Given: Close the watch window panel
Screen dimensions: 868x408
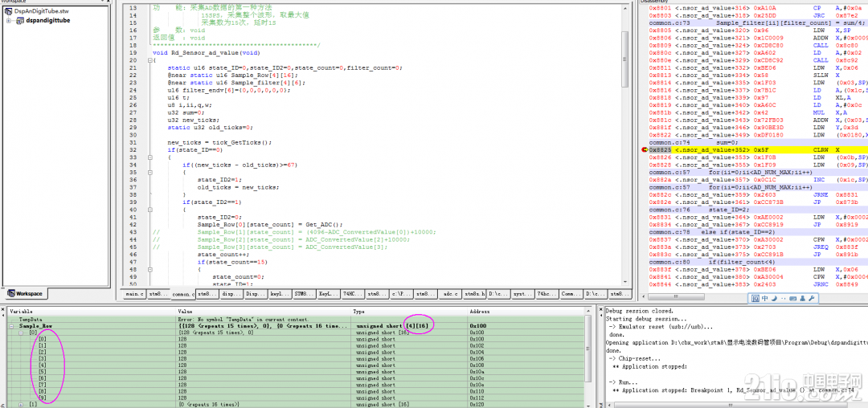Looking at the screenshot, I should coord(2,310).
